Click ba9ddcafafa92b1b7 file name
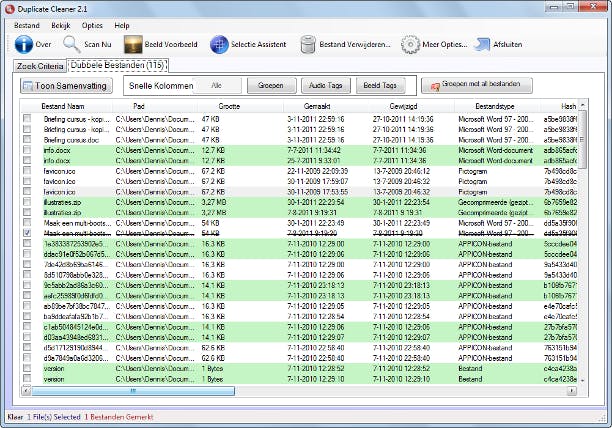Viewport: 612px width, 428px height. pyautogui.click(x=76, y=316)
